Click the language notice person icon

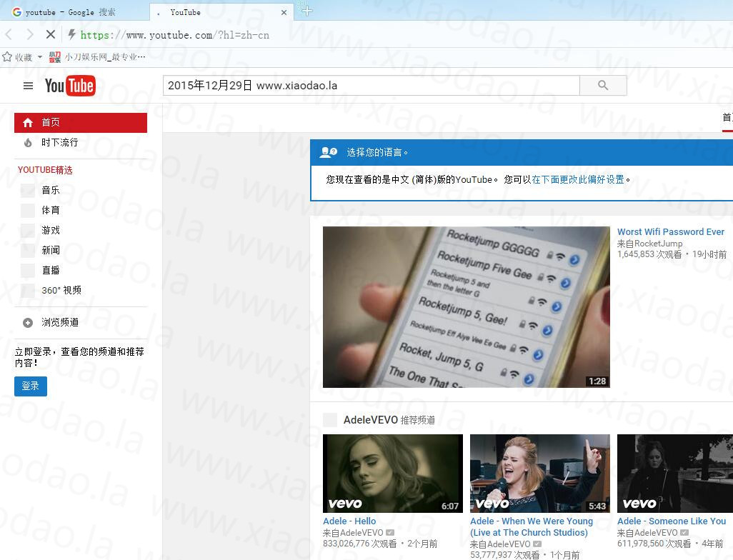(x=328, y=152)
